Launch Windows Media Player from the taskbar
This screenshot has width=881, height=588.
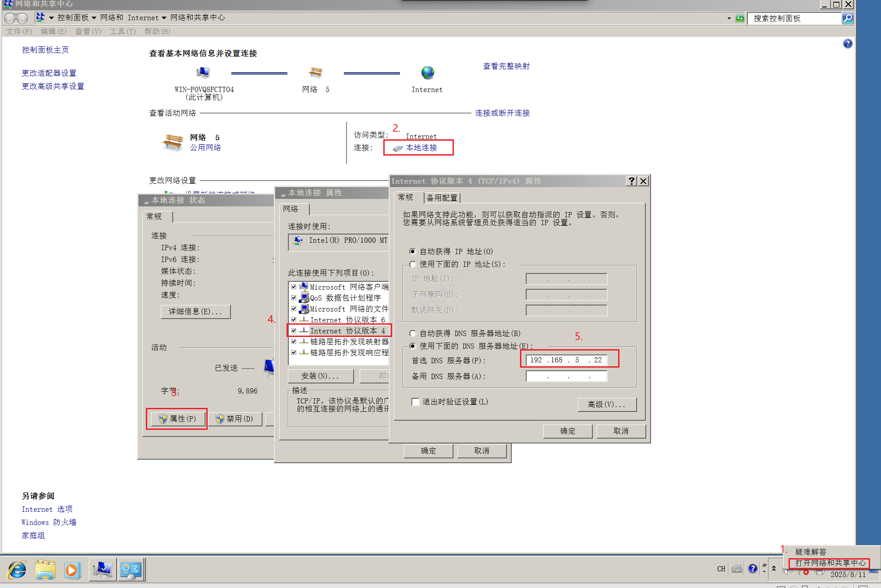(x=73, y=570)
